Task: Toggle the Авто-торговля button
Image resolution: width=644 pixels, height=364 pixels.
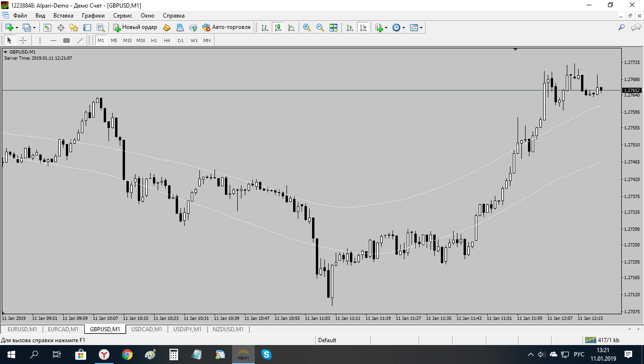Action: 226,27
